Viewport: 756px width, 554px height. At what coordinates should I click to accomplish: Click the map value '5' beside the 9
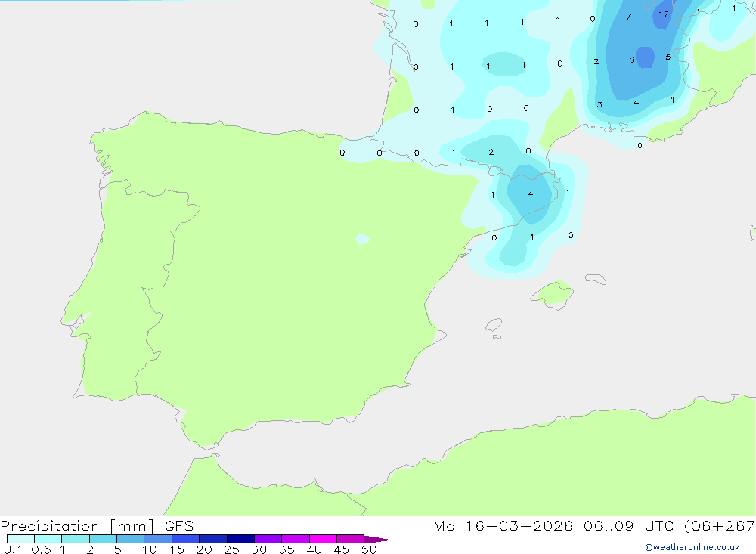click(668, 57)
